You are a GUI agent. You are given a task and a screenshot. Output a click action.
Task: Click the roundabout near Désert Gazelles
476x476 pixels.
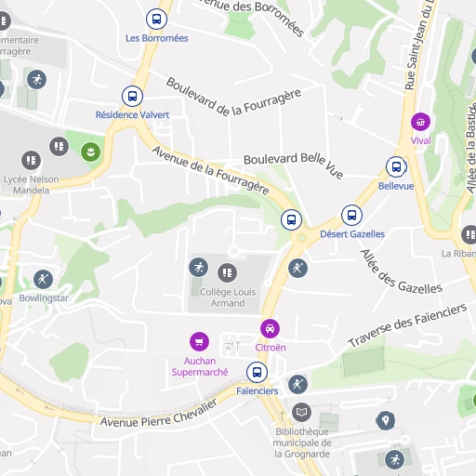pos(301,238)
